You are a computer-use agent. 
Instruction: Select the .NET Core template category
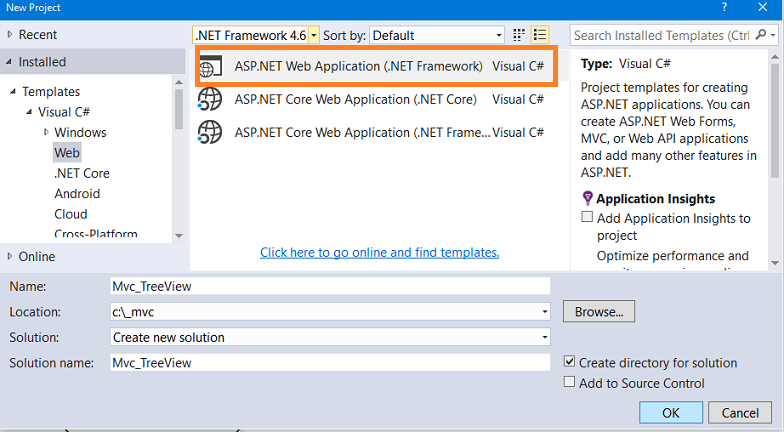(82, 173)
